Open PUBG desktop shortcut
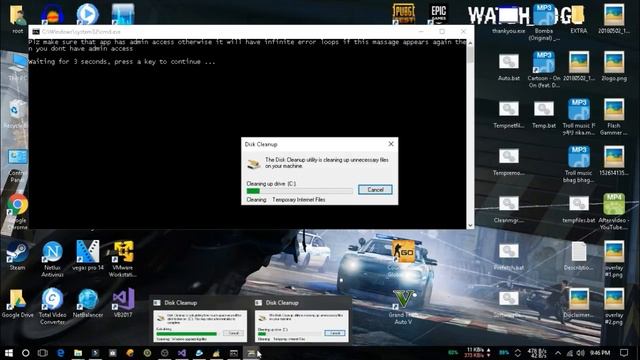 point(403,14)
